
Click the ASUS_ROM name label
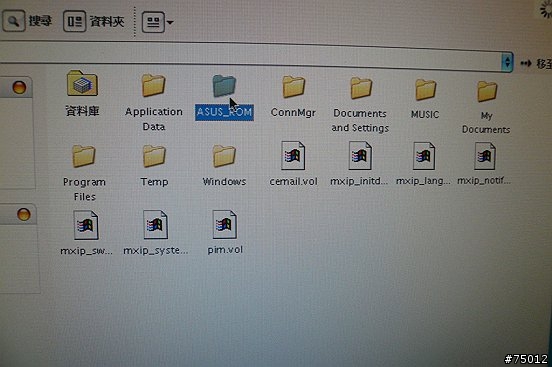click(224, 112)
